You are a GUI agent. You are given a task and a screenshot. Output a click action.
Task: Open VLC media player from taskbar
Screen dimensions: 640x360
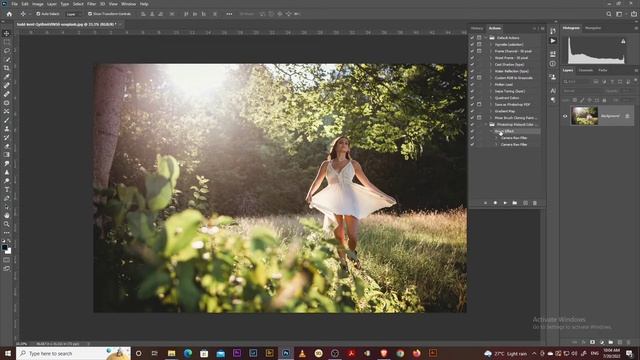tap(302, 353)
